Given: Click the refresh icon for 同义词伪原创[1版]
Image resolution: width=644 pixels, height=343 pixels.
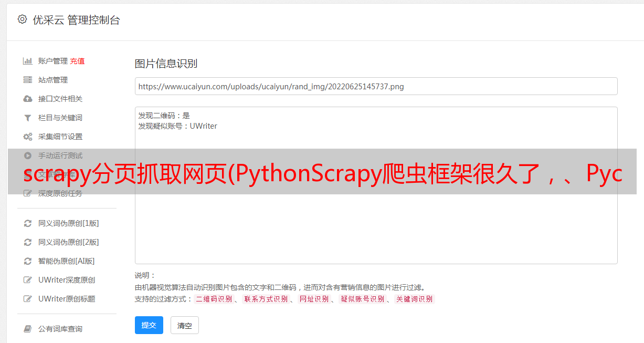Looking at the screenshot, I should pos(28,223).
